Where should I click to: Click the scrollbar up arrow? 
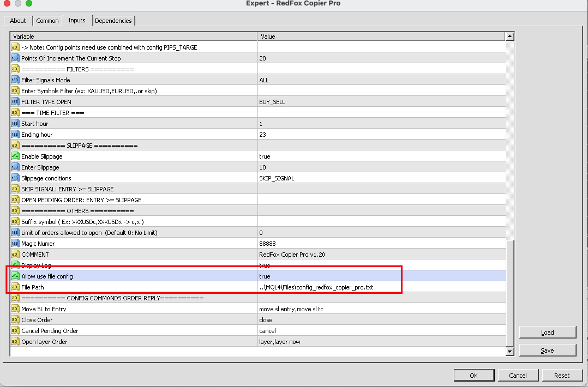[x=509, y=37]
